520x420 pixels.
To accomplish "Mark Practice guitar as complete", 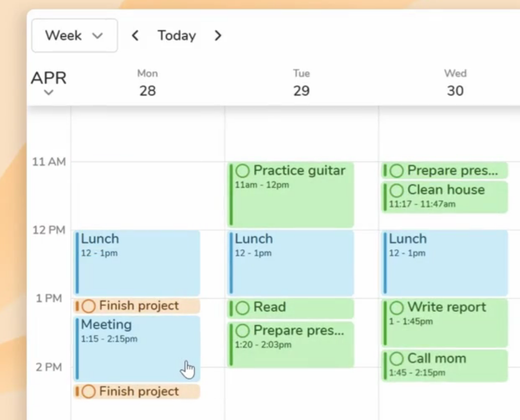I will [x=242, y=170].
